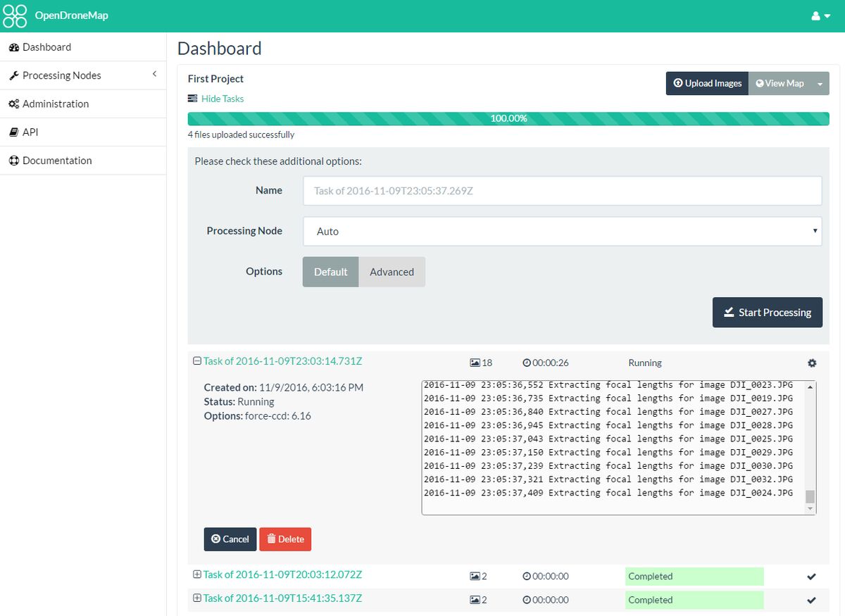
Task: Click the user account icon in navbar
Action: pyautogui.click(x=818, y=15)
